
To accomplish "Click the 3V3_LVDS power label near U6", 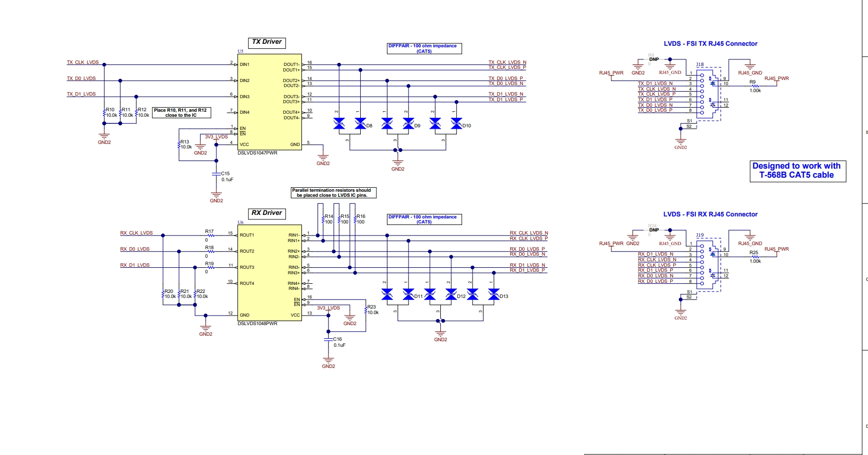I will 328,308.
